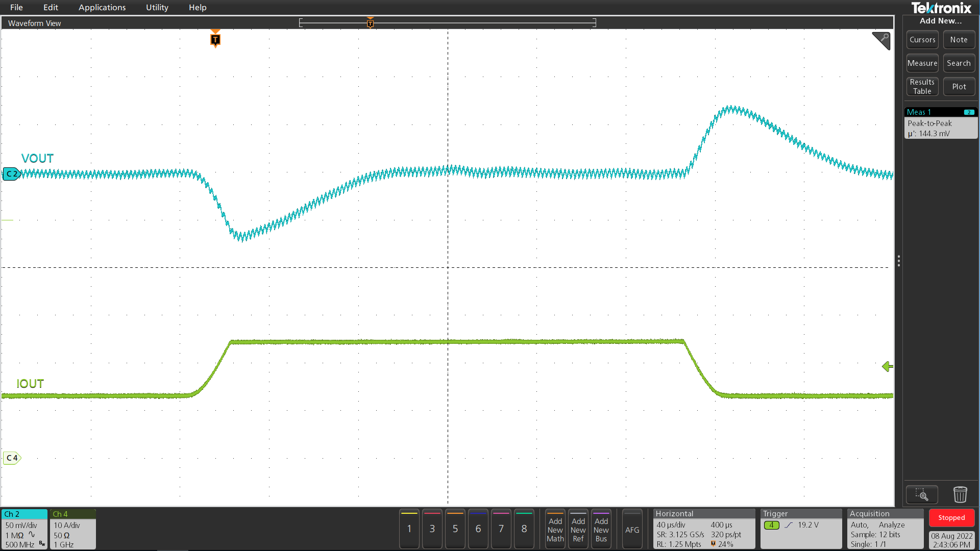This screenshot has height=551, width=980.
Task: Click the Cursors button
Action: pos(922,39)
